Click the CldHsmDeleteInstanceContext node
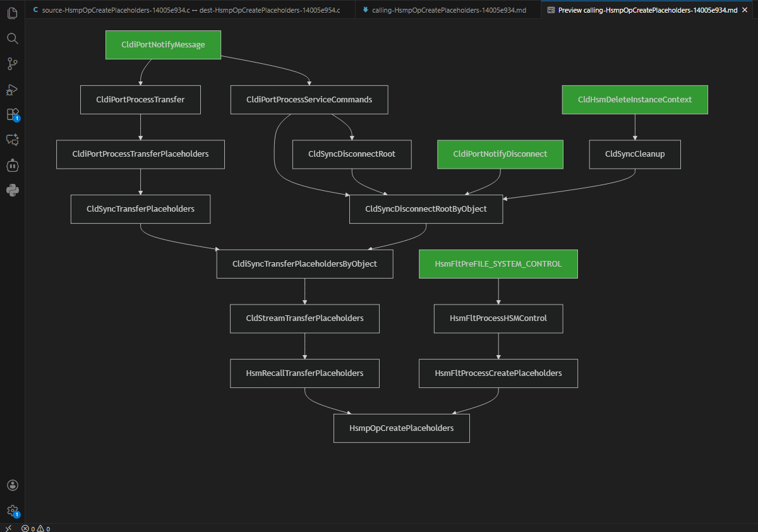This screenshot has height=532, width=758. (x=634, y=100)
